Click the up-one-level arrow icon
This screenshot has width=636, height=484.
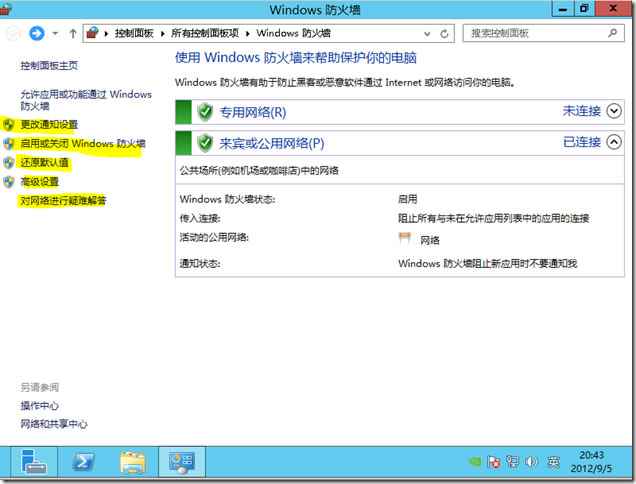pyautogui.click(x=72, y=33)
